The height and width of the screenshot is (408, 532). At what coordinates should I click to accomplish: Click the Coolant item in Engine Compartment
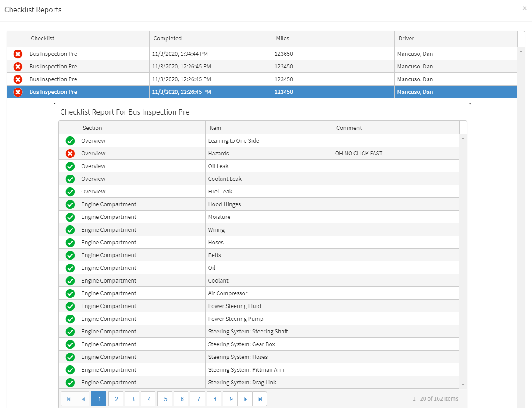(218, 281)
